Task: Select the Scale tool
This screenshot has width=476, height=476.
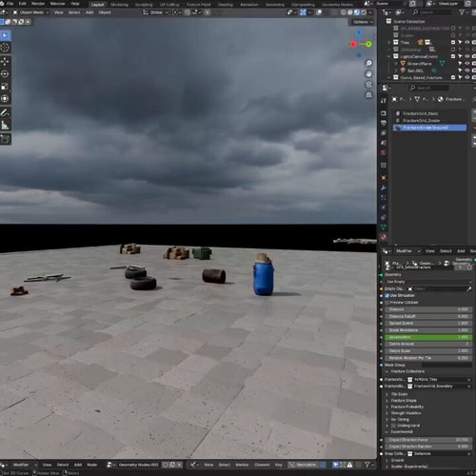Action: (x=5, y=87)
